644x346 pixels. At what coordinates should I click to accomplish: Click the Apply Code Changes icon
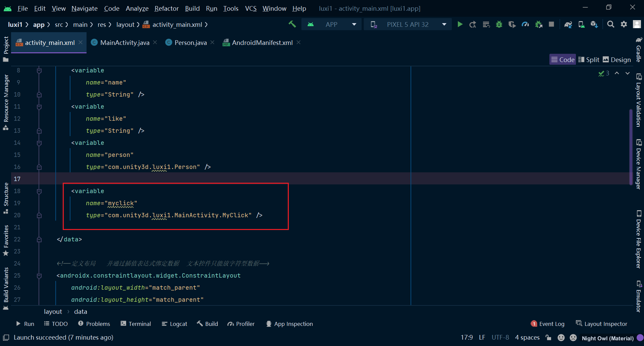(486, 24)
